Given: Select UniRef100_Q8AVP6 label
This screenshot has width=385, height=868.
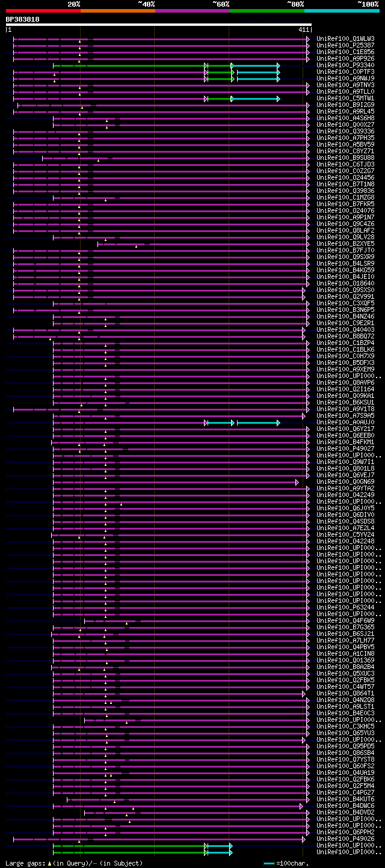Looking at the screenshot, I should tap(345, 382).
